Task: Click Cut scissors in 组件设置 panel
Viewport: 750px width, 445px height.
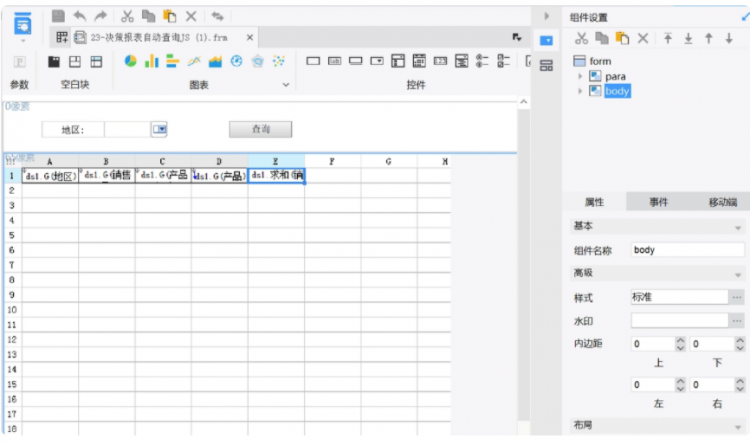Action: (x=581, y=38)
